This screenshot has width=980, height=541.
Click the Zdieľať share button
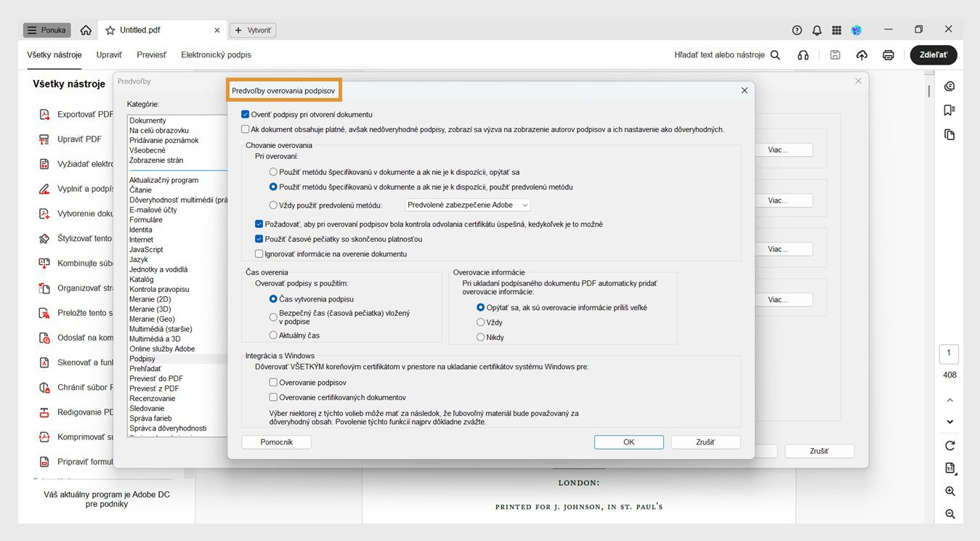(934, 55)
